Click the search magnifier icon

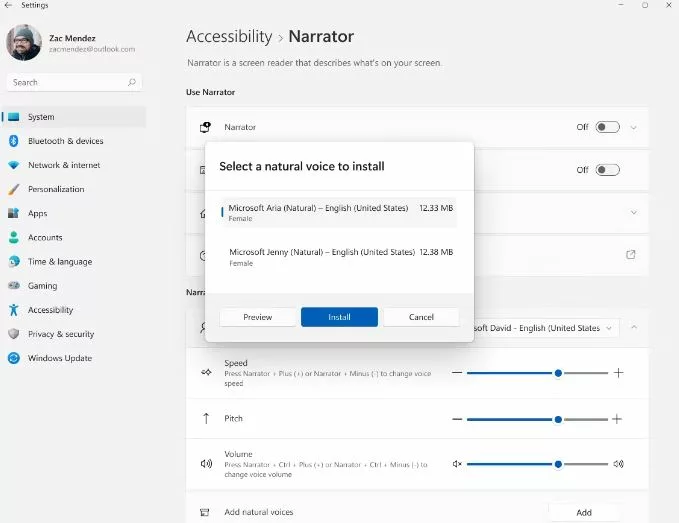(132, 82)
